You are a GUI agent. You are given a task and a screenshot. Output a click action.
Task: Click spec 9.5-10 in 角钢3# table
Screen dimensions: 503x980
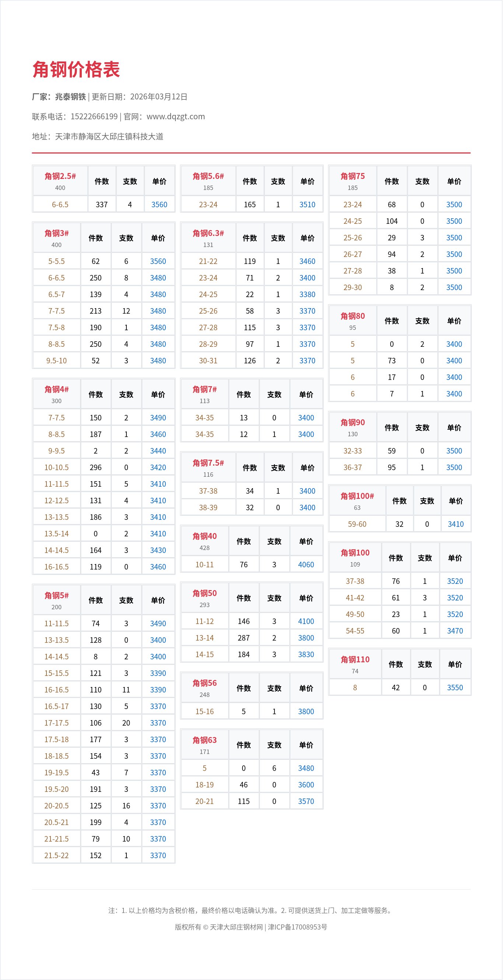56,361
